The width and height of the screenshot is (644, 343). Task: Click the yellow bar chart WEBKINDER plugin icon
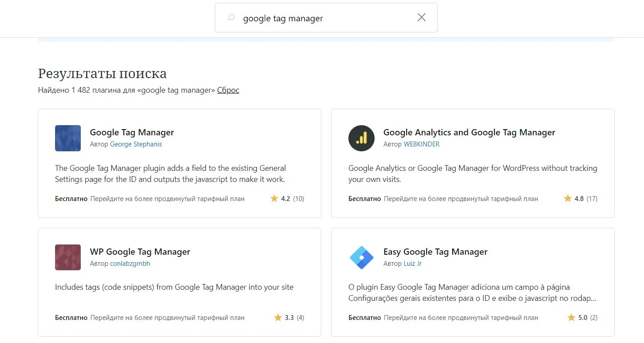361,138
